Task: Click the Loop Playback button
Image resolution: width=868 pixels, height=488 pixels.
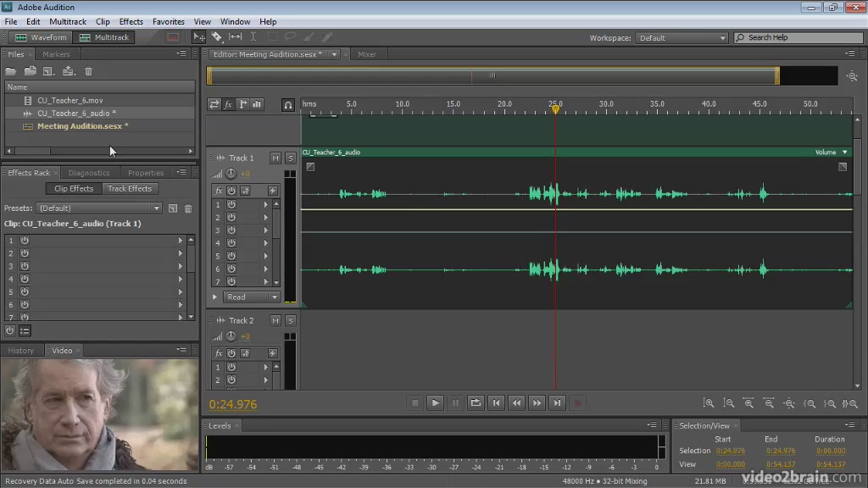Action: tap(476, 403)
